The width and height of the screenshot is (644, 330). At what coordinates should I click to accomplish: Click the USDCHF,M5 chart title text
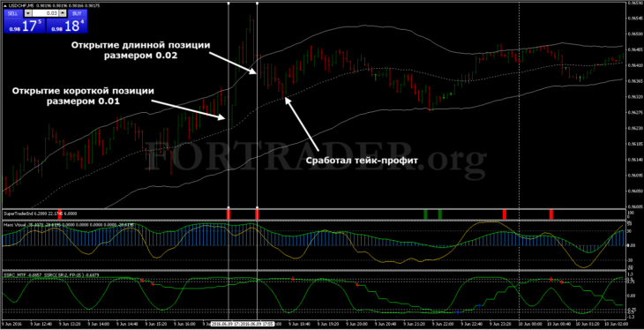click(x=20, y=5)
